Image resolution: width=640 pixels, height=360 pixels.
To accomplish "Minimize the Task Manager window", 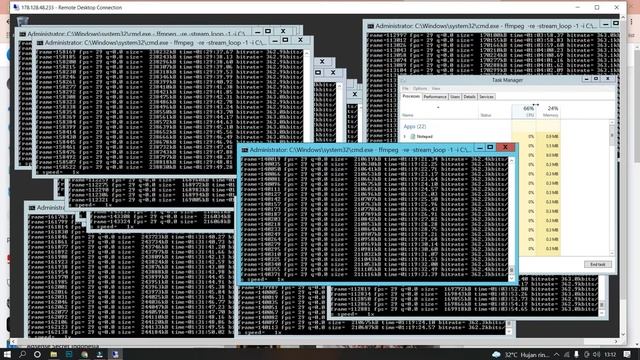I will coord(587,79).
